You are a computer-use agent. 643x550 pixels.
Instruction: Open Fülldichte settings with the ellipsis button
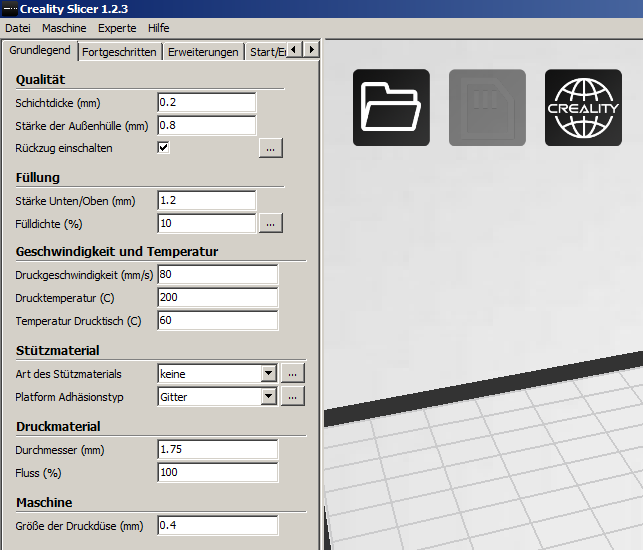coord(271,223)
